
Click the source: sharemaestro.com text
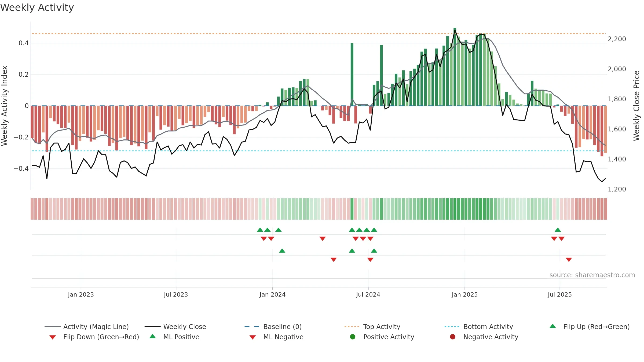pyautogui.click(x=592, y=275)
